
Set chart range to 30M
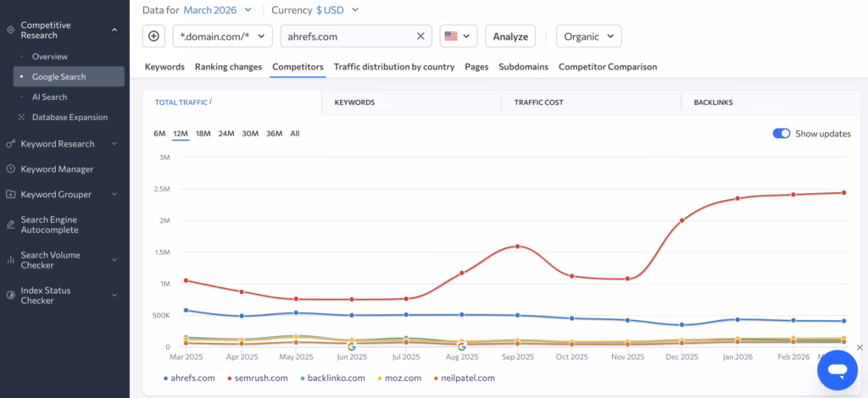(250, 133)
